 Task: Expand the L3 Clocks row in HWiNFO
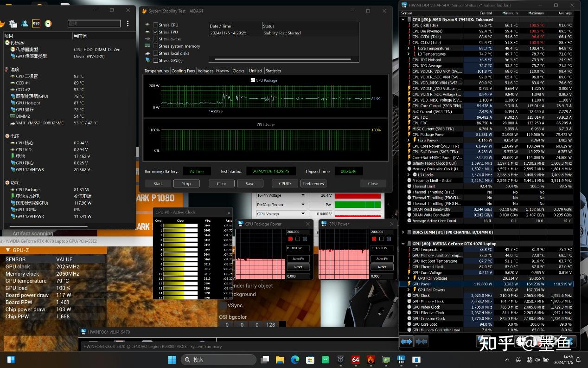pos(408,175)
